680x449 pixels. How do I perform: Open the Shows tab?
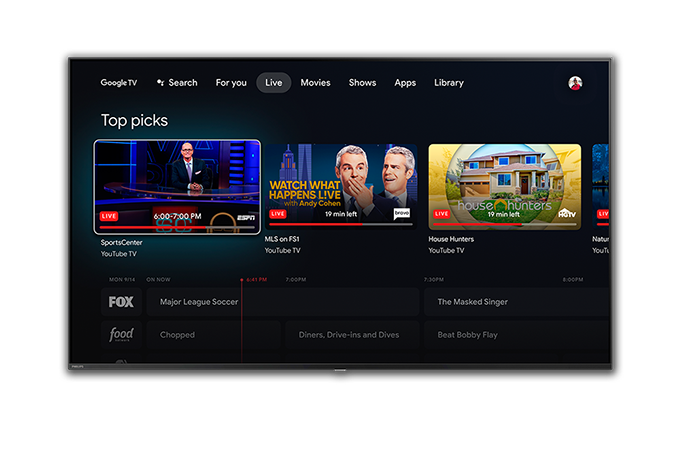pos(362,83)
